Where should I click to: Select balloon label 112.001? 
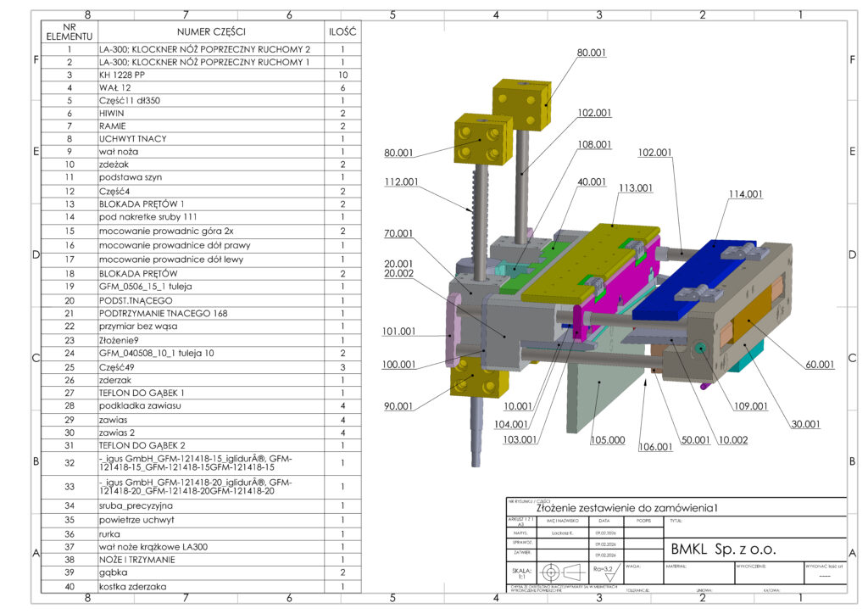pos(400,181)
